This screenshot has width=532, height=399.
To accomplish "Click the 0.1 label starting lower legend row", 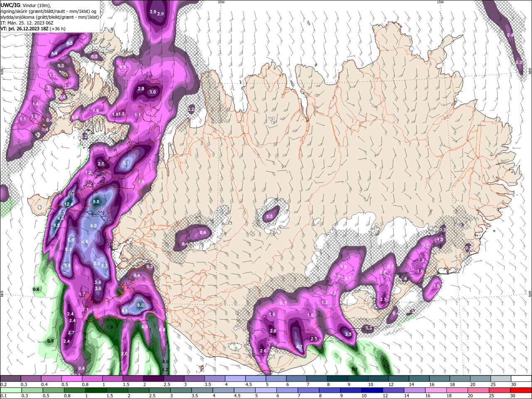I will (x=3, y=395).
